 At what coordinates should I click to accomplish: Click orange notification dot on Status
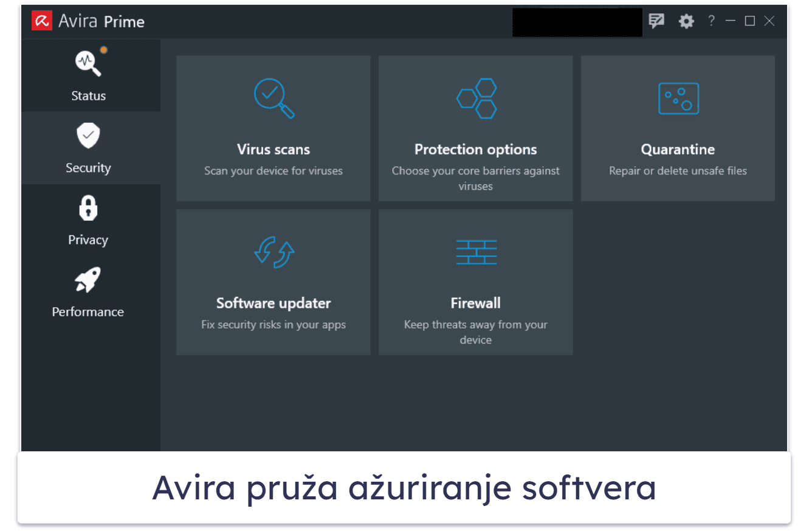[104, 50]
